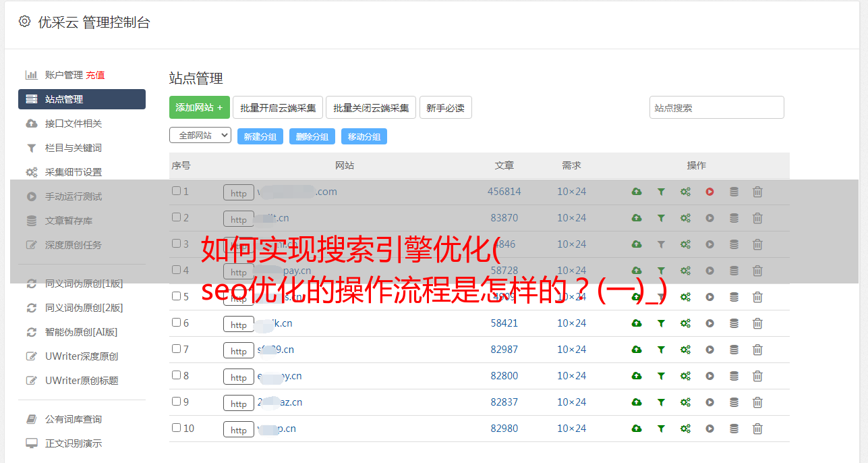The height and width of the screenshot is (463, 868).
Task: Click database icon in row 8 (82800)
Action: [734, 376]
